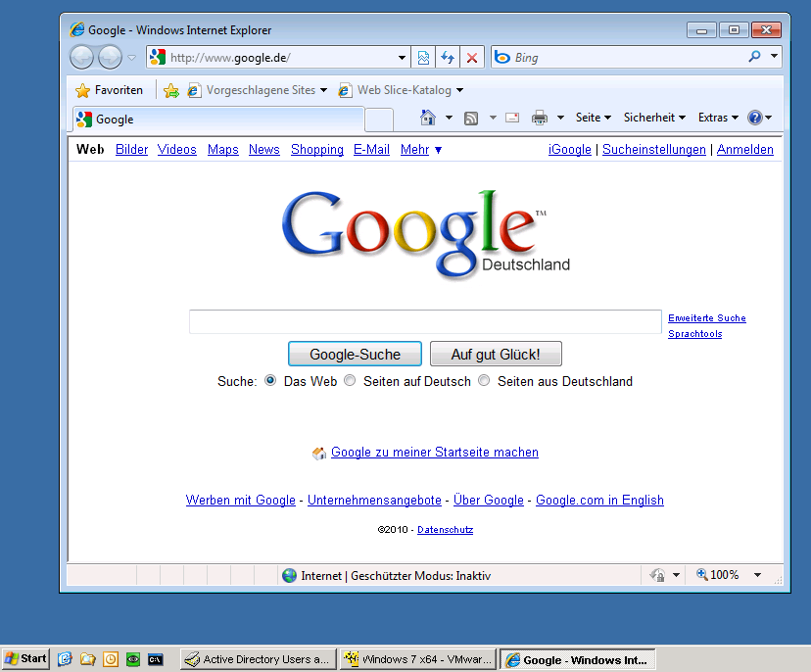Toggle the Compatibility View broken-page icon

(423, 58)
